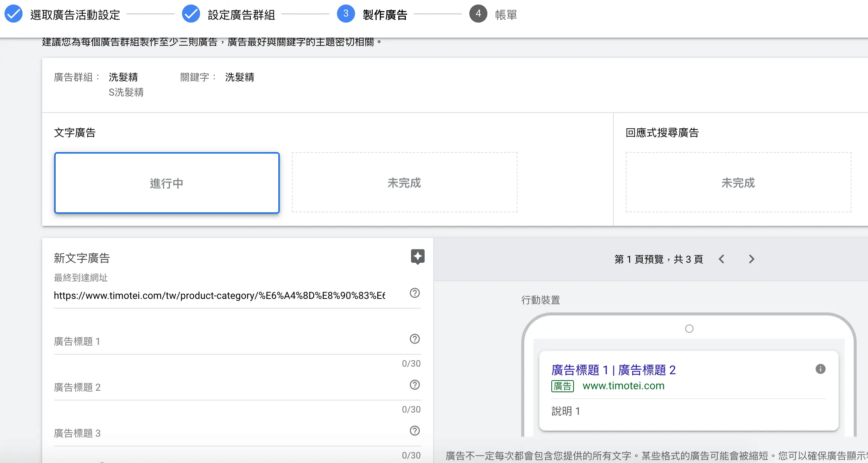868x463 pixels.
Task: Click the 新文字廣告 heading
Action: click(x=82, y=258)
